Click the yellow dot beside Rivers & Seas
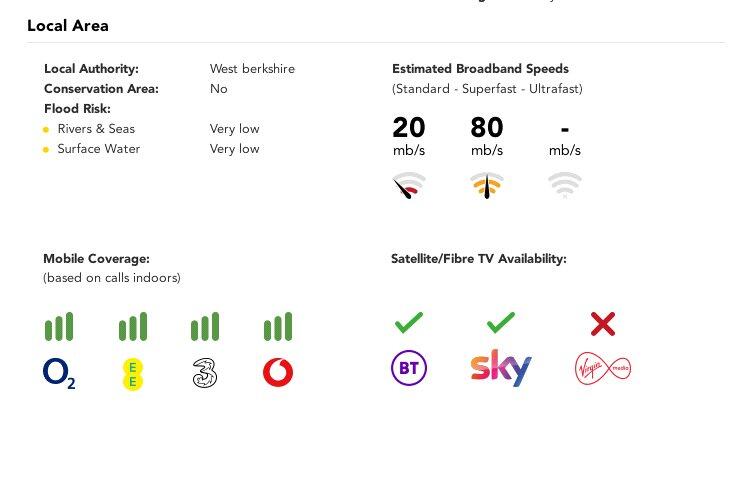 [46, 130]
